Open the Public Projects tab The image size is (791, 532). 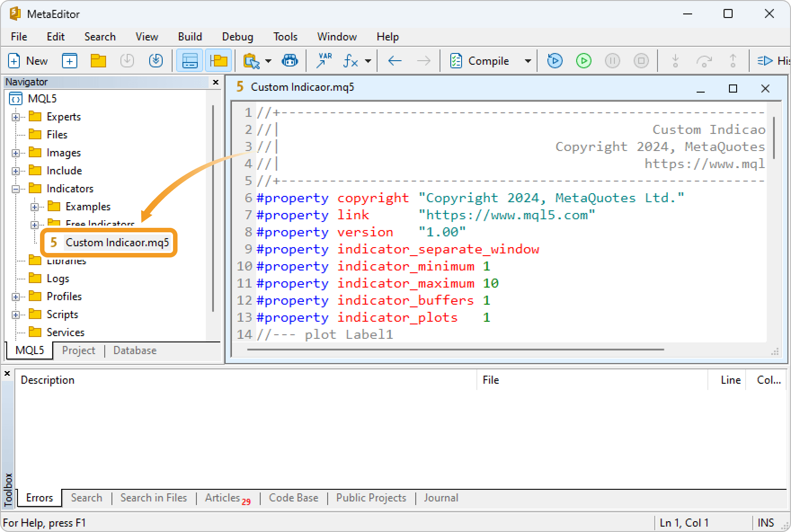point(371,498)
